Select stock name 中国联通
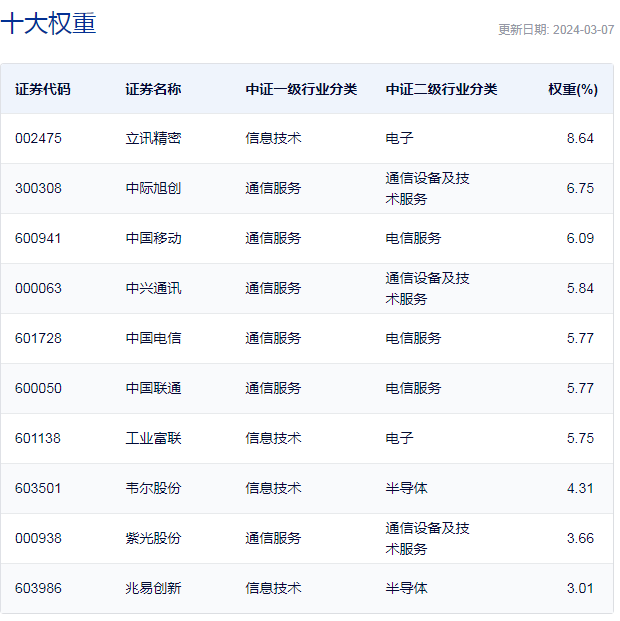620x621 pixels. pyautogui.click(x=153, y=388)
